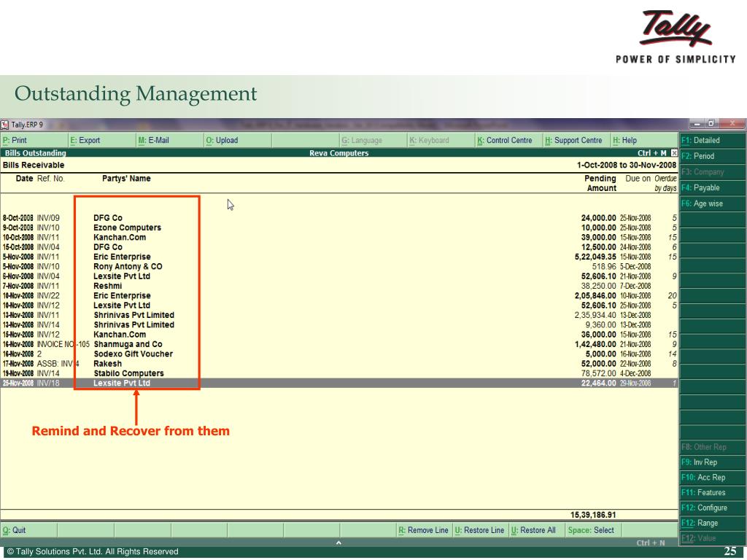This screenshot has width=747, height=560.
Task: Click U: Restore All button
Action: [x=537, y=531]
